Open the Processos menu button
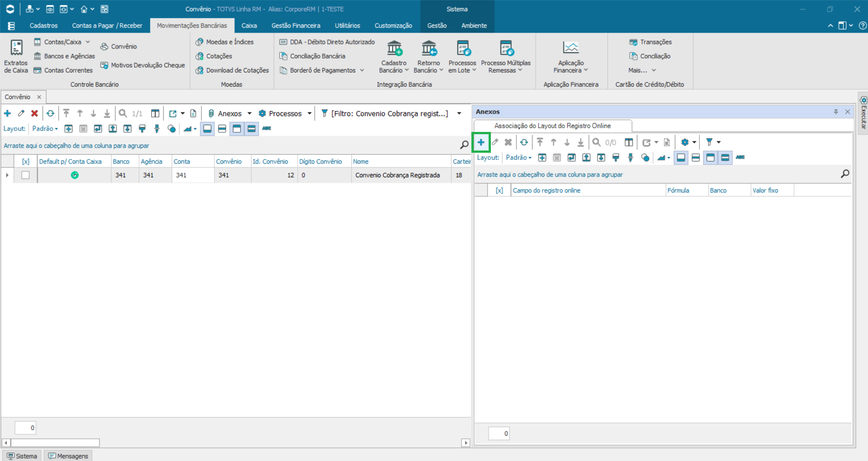Screen dimensions: 868x461 tap(285, 113)
